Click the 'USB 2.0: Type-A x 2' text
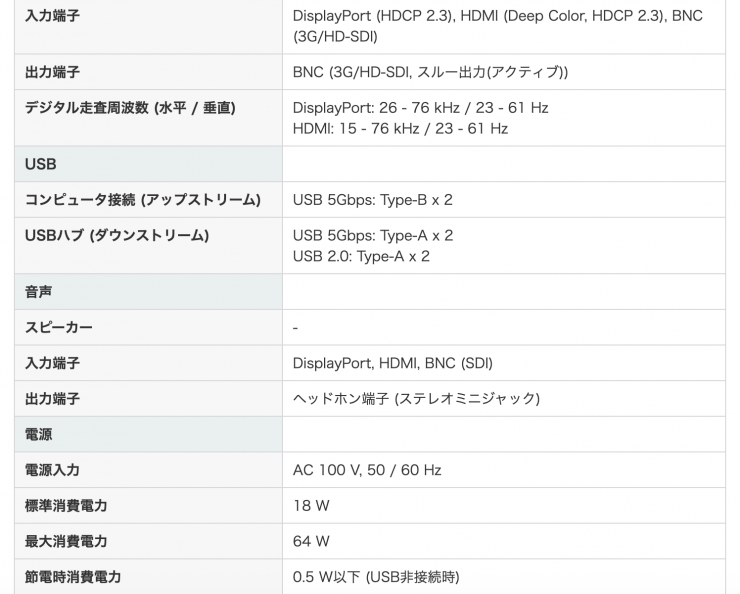 [361, 257]
